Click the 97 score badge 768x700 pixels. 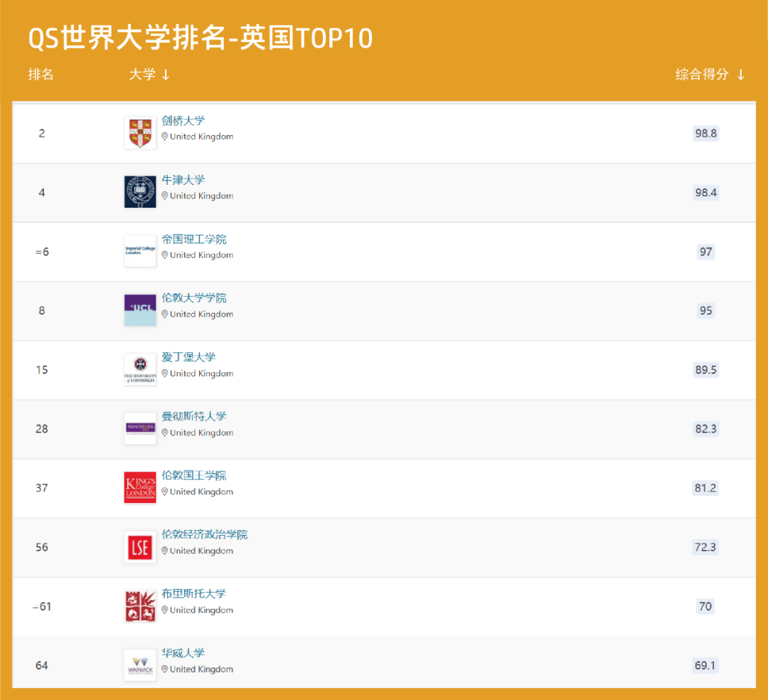(706, 252)
